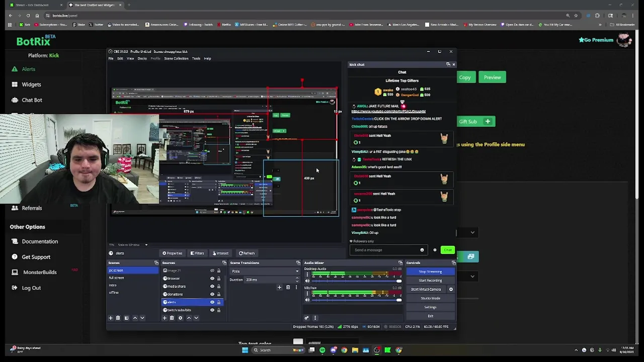The height and width of the screenshot is (362, 644).
Task: Open emoji picker in chat message box
Action: (x=422, y=250)
